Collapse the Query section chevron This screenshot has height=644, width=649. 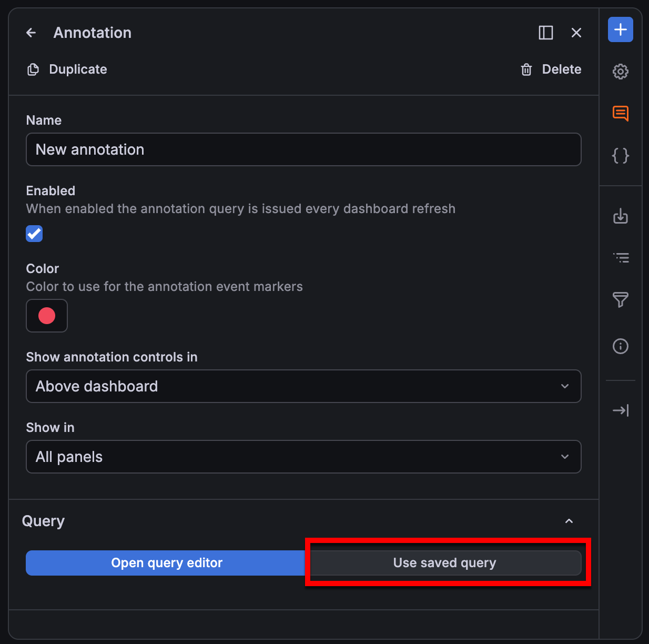[x=569, y=521]
